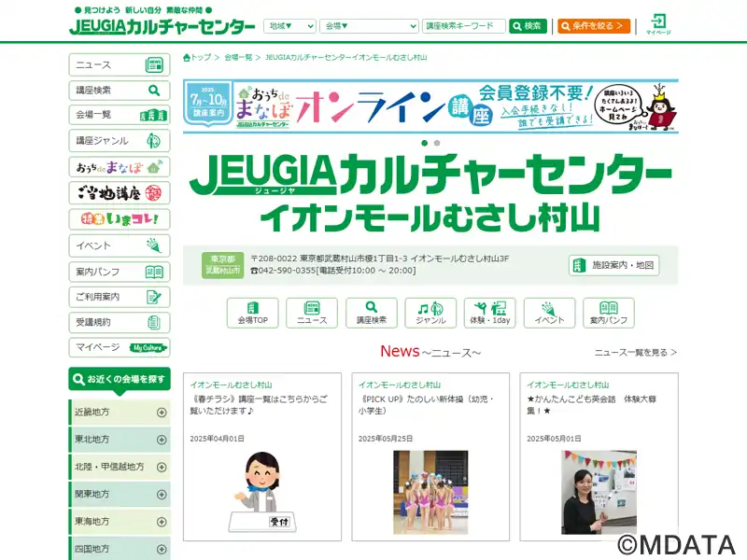The image size is (747, 560).
Task: Open ご利用案内 in the left sidebar
Action: click(120, 297)
